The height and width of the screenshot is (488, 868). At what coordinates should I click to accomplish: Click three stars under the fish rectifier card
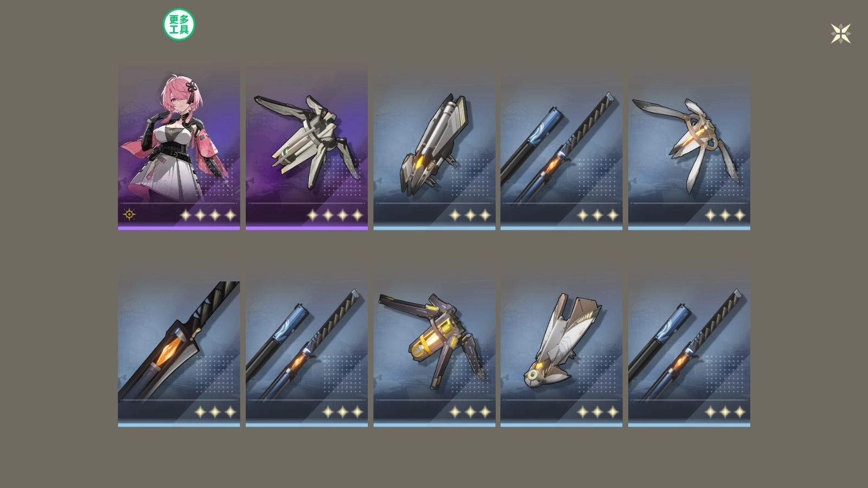[x=598, y=412]
